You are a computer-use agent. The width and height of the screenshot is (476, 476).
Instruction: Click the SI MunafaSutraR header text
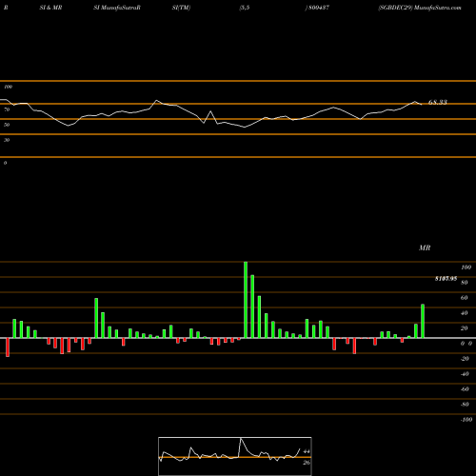pyautogui.click(x=117, y=8)
